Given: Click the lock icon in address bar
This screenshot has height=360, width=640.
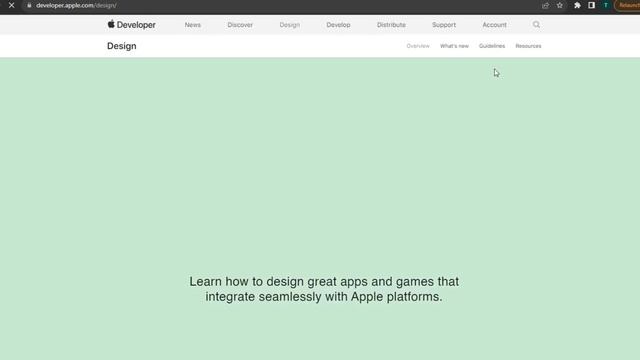Looking at the screenshot, I should (29, 5).
